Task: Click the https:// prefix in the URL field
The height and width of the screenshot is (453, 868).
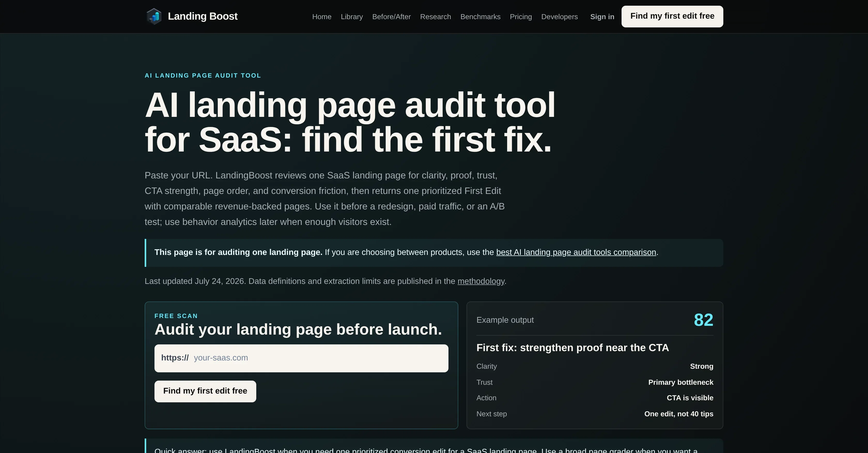Action: tap(175, 358)
